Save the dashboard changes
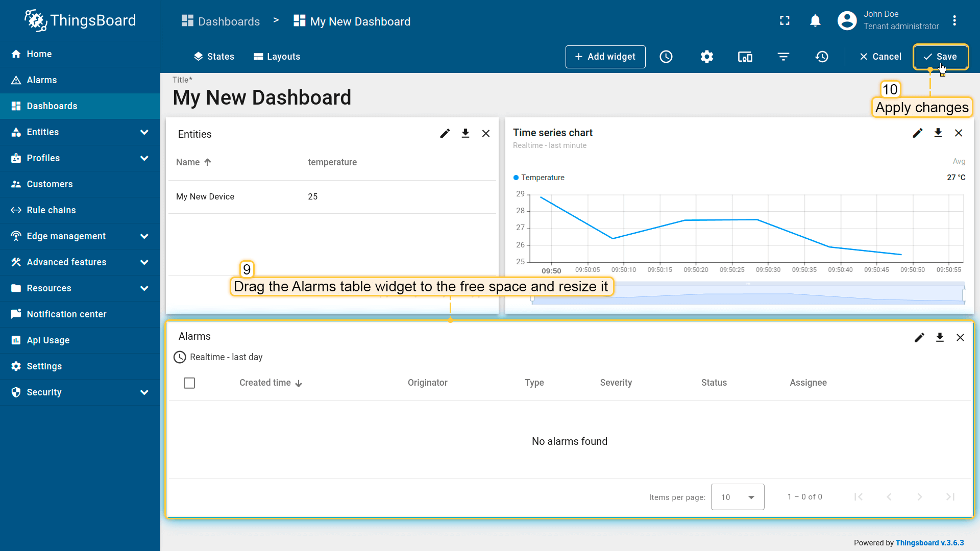 pos(940,57)
